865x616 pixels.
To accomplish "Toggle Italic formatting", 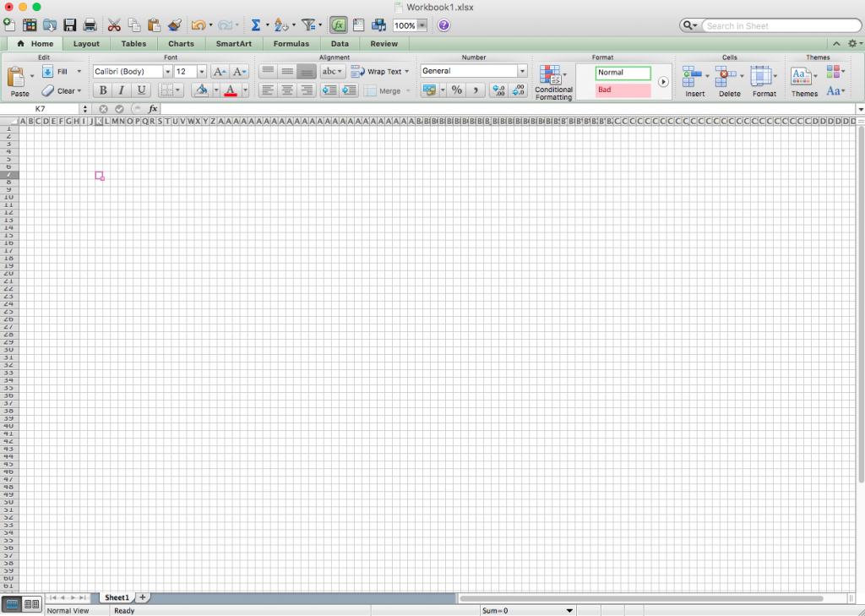I will click(x=122, y=90).
